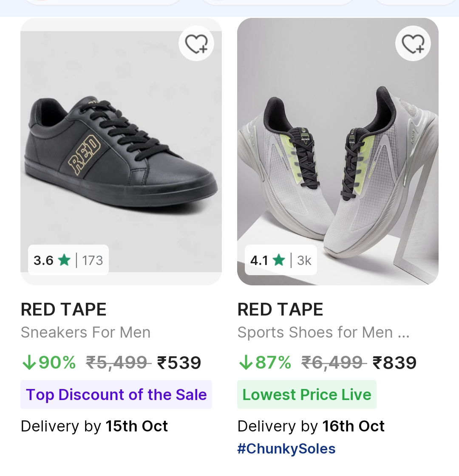Image resolution: width=459 pixels, height=476 pixels.
Task: View the 173 ratings count on sneakers
Action: tap(92, 260)
